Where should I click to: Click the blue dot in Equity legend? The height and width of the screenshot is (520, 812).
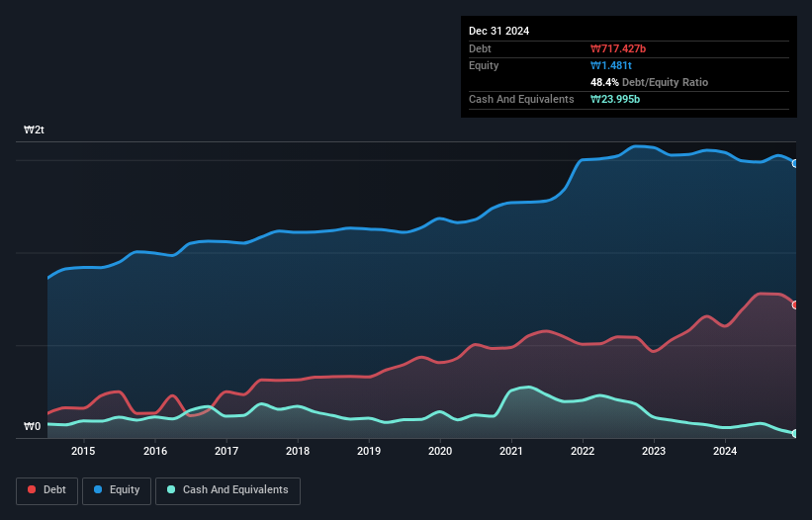(98, 489)
